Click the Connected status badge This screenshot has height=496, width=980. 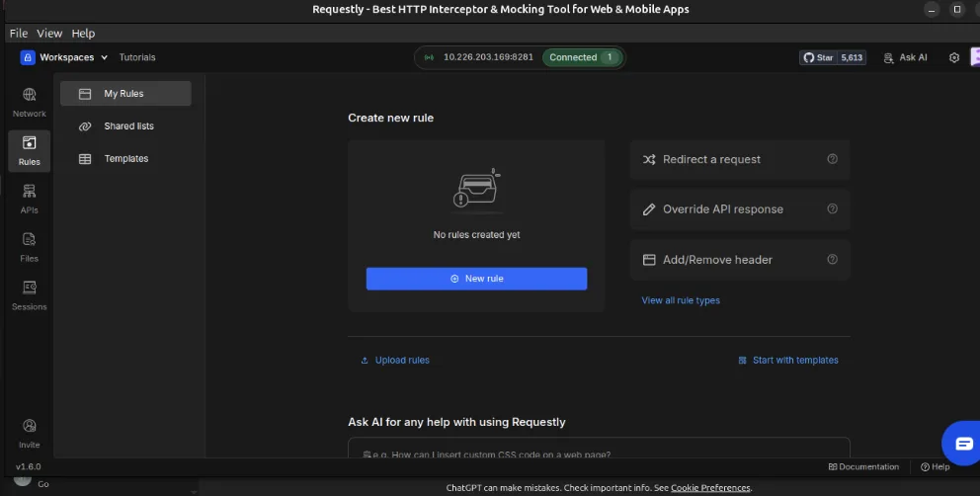coord(582,57)
